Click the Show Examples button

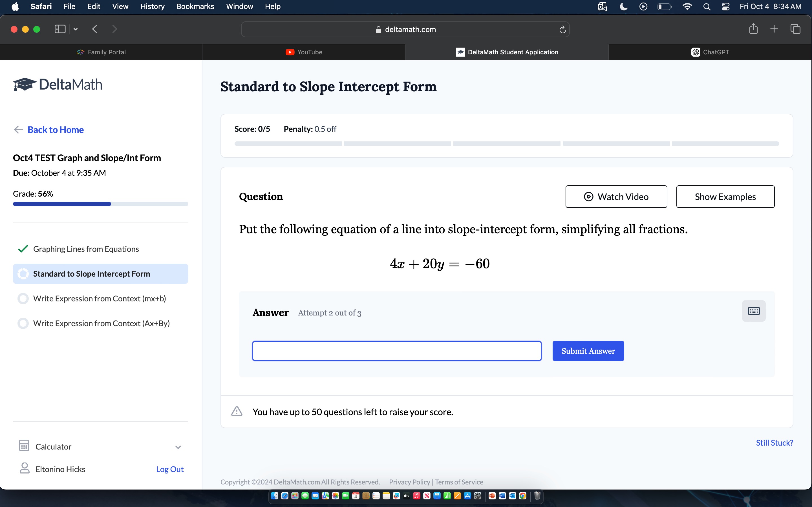725,196
